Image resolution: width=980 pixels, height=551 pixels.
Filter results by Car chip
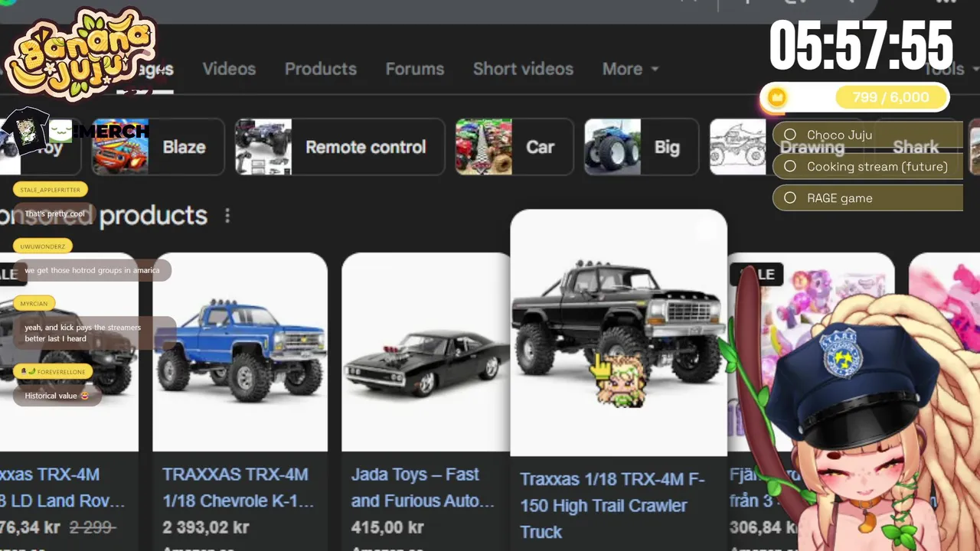[514, 147]
